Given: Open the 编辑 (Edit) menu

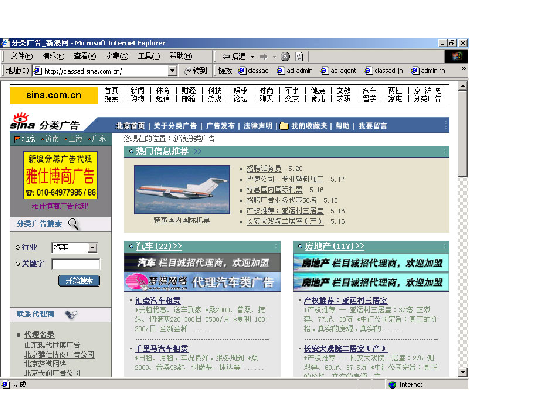Looking at the screenshot, I should pyautogui.click(x=53, y=56).
